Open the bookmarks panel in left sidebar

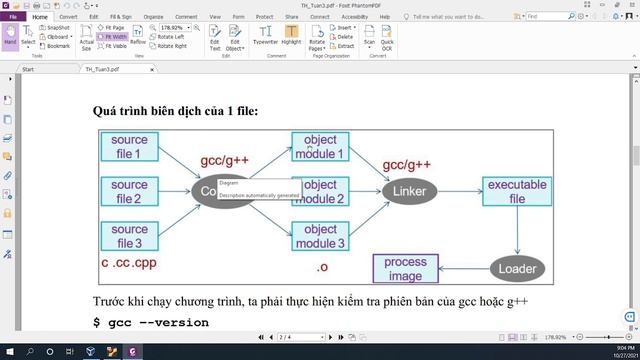[7, 100]
